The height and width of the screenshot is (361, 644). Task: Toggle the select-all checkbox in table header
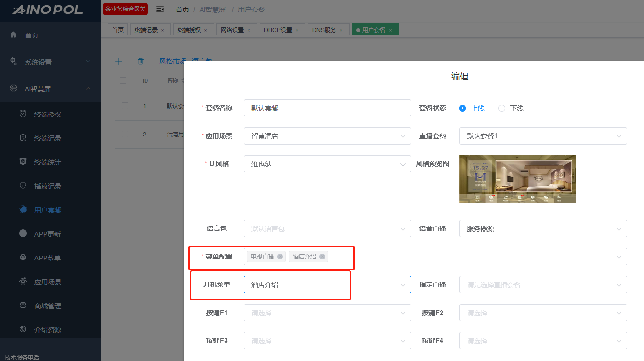123,80
